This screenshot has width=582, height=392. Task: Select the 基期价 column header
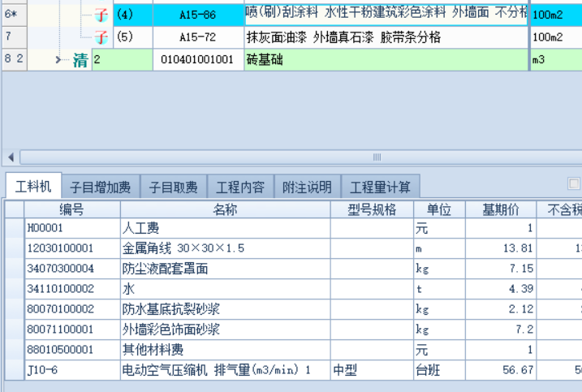(501, 209)
